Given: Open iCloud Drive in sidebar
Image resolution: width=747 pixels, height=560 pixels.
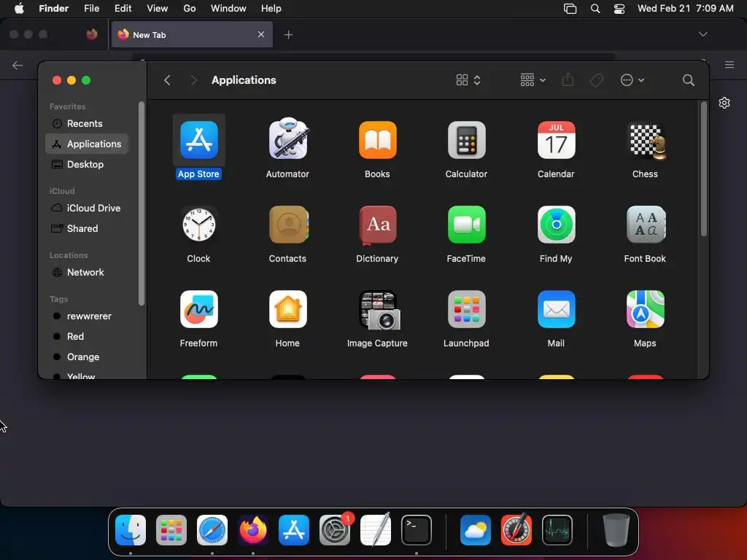Looking at the screenshot, I should 87,208.
